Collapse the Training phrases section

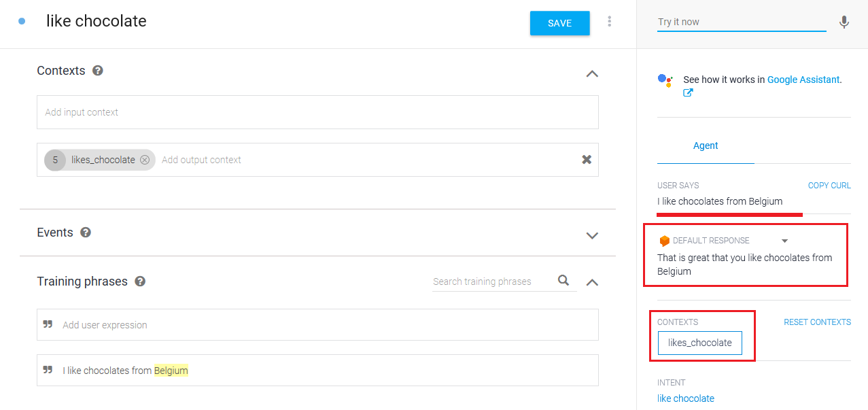pyautogui.click(x=592, y=282)
